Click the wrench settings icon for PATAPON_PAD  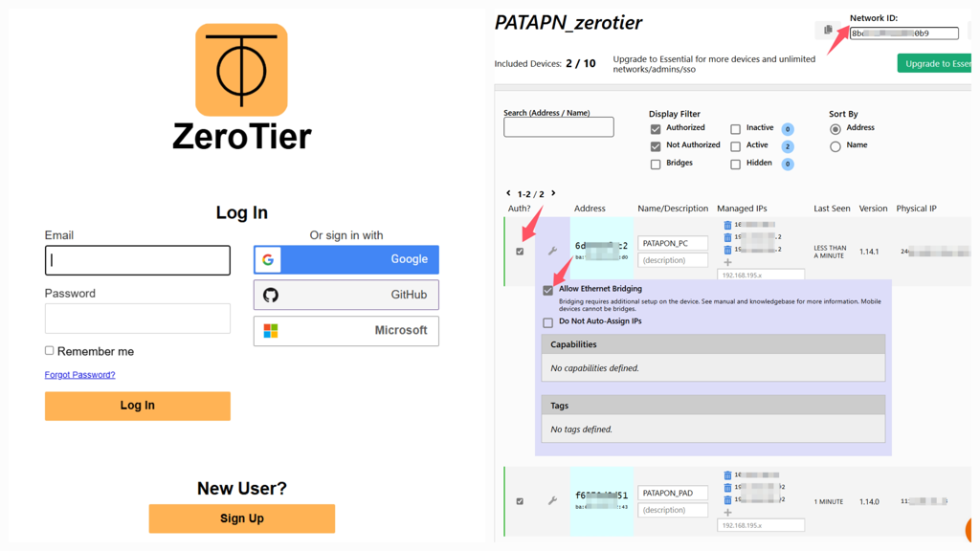pos(552,501)
